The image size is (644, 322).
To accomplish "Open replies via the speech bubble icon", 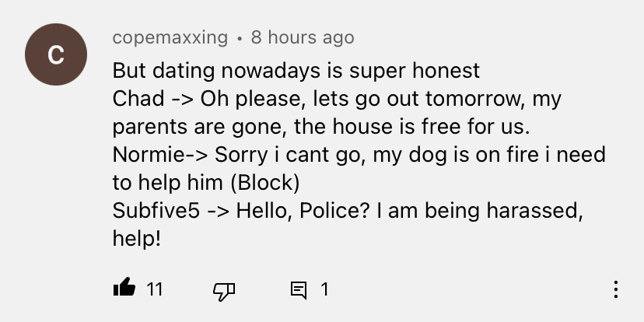I will pyautogui.click(x=299, y=290).
